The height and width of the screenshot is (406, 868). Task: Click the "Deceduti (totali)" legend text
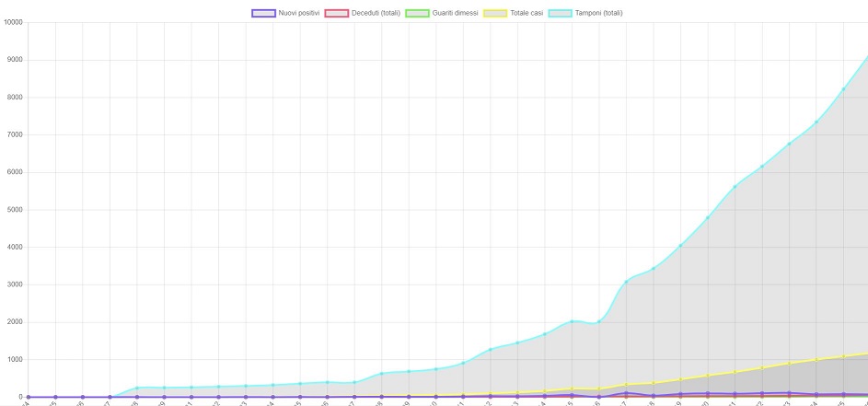coord(376,14)
